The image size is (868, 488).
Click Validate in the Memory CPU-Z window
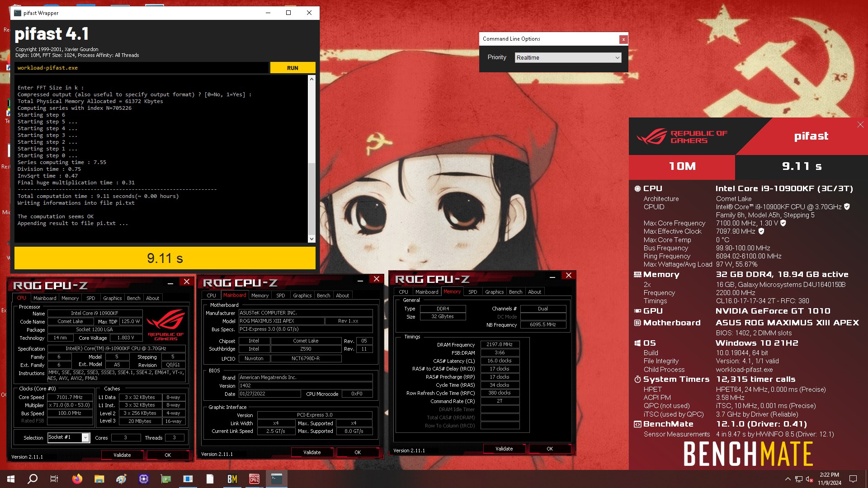pos(504,449)
